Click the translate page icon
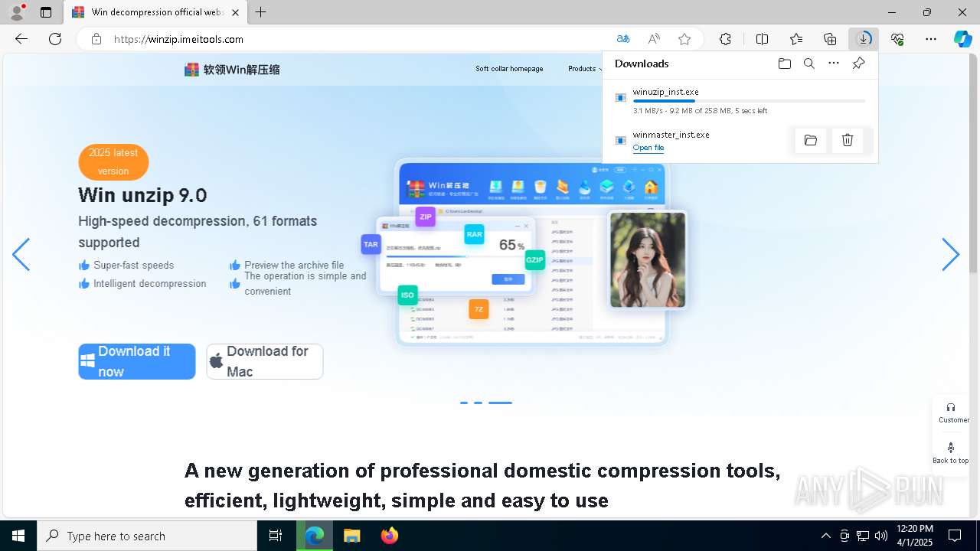 [623, 39]
